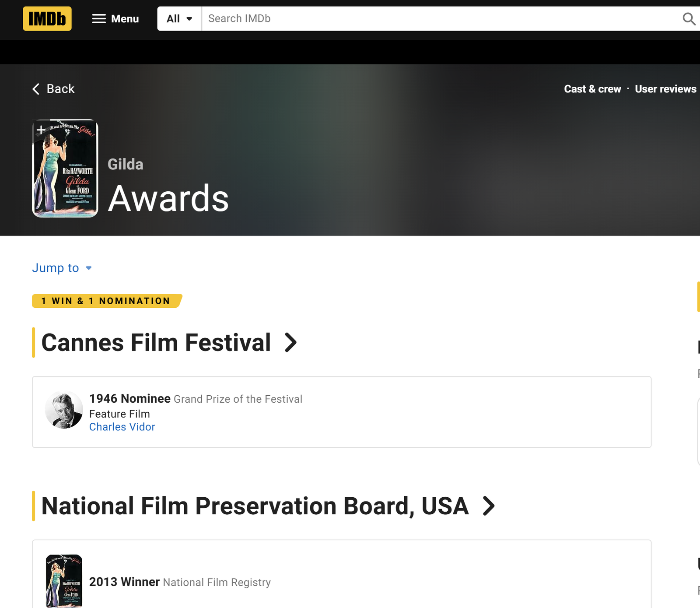Click Charles Vidor's portrait photo
Image resolution: width=700 pixels, height=608 pixels.
(x=64, y=410)
